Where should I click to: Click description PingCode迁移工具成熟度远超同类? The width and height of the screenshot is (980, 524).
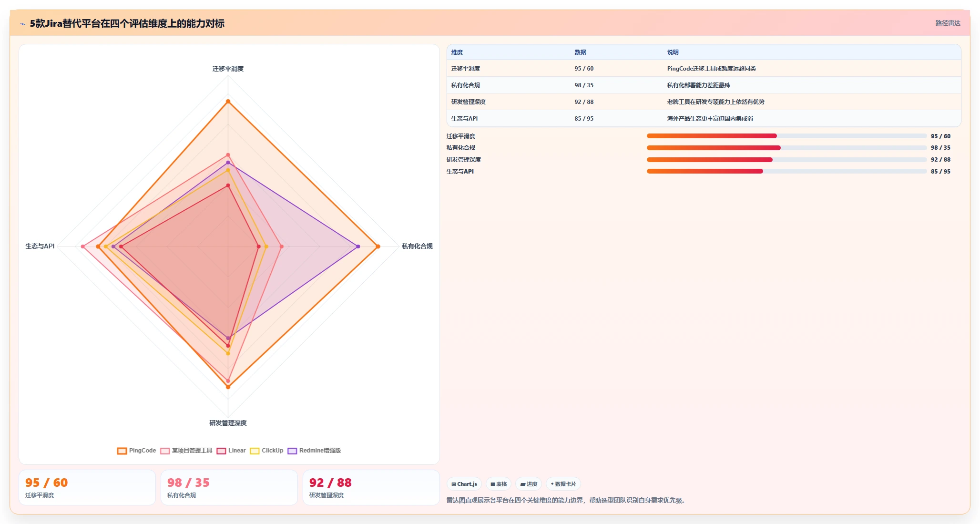coord(711,69)
